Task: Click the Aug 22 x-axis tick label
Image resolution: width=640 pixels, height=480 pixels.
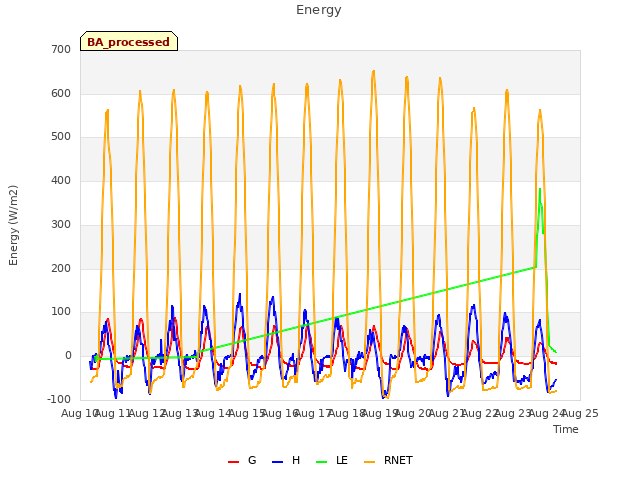Action: point(480,413)
